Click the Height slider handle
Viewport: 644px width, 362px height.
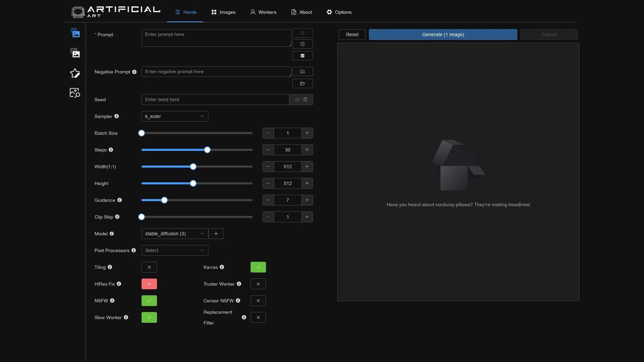tap(193, 183)
